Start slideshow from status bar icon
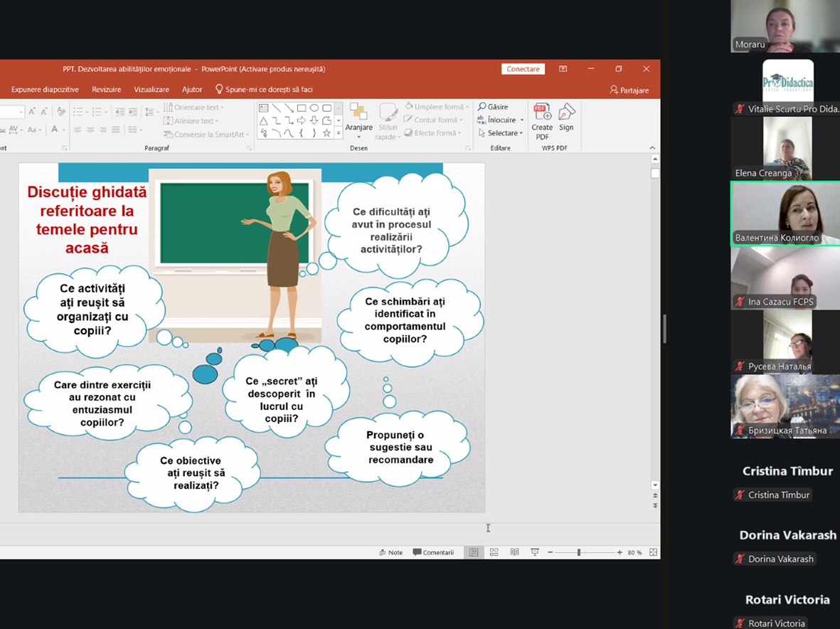 [535, 552]
